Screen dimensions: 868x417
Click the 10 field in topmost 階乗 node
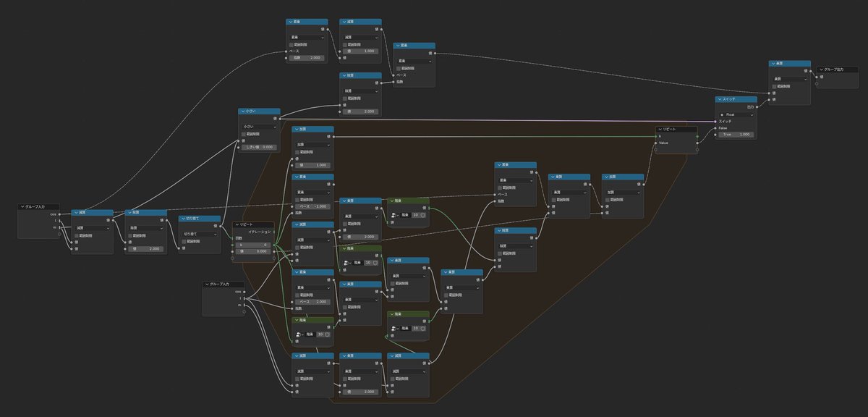tap(415, 215)
